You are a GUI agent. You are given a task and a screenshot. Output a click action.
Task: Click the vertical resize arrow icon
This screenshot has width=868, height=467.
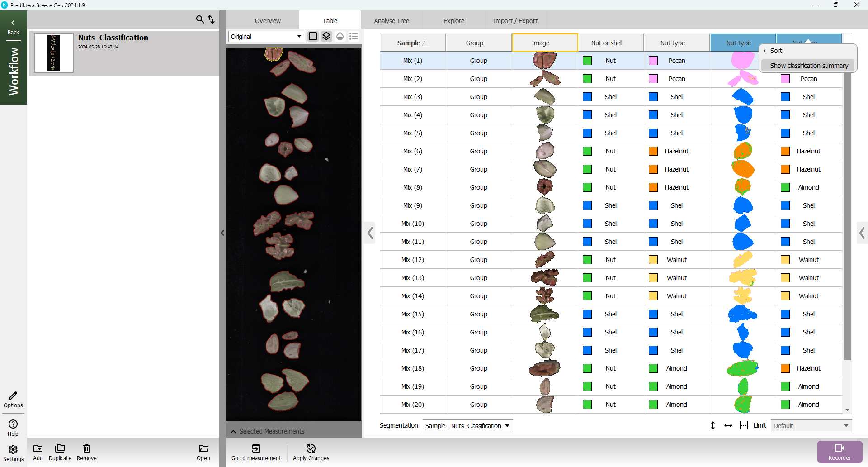click(713, 425)
